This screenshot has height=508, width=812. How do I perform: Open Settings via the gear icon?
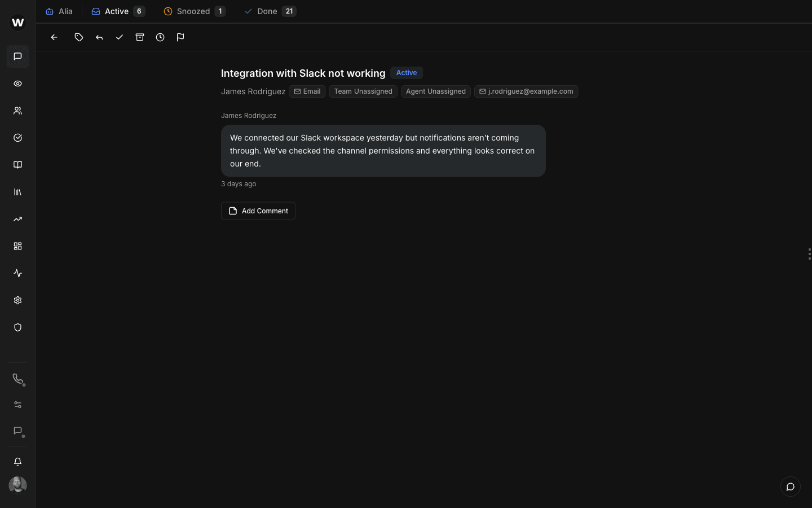[x=17, y=300]
